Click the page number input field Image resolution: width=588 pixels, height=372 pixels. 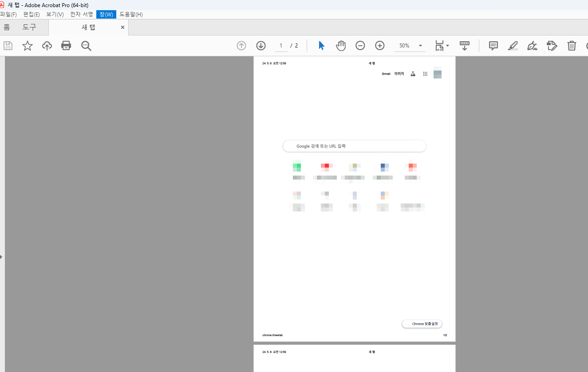click(281, 45)
